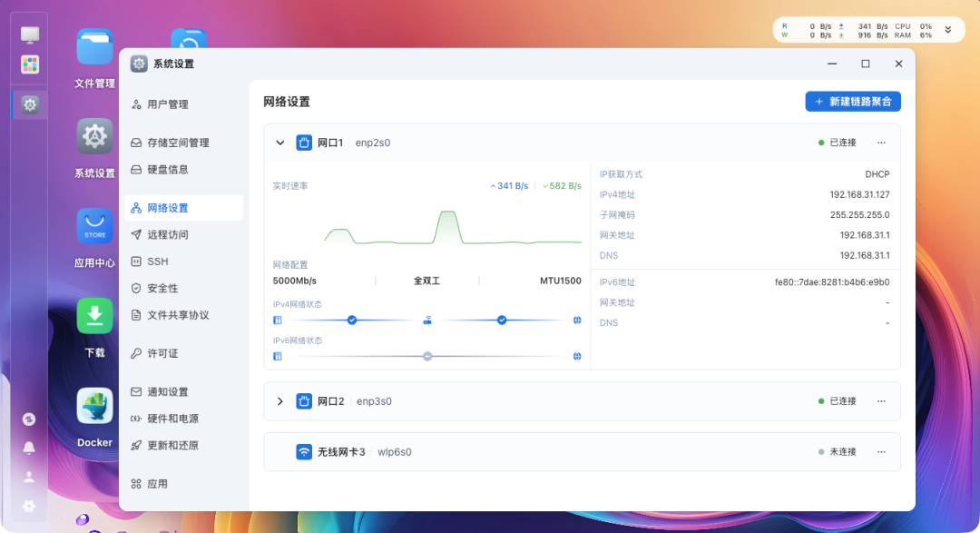The width and height of the screenshot is (980, 533).
Task: Click the notification bell icon in the sidebar
Action: click(x=28, y=447)
